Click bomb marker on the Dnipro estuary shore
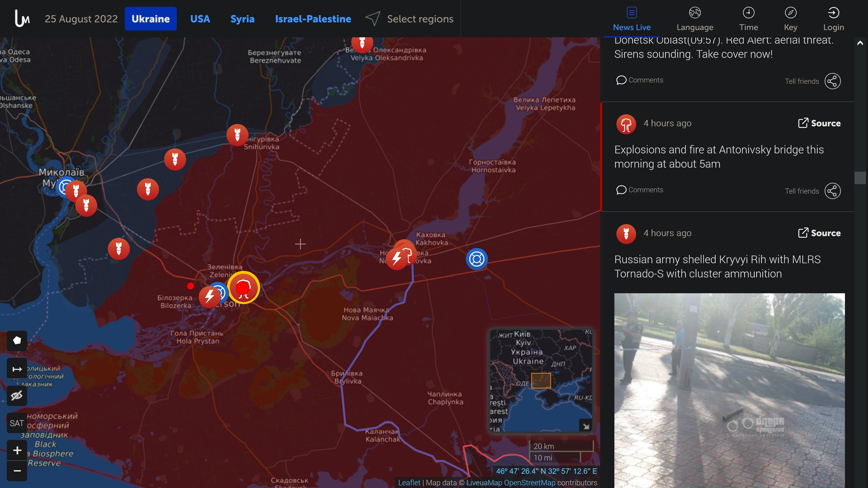 point(119,249)
